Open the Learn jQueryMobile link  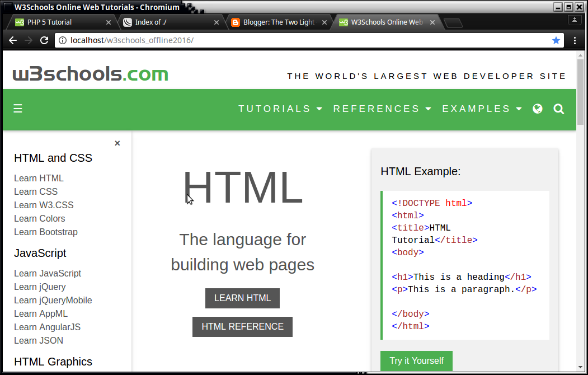pyautogui.click(x=53, y=301)
